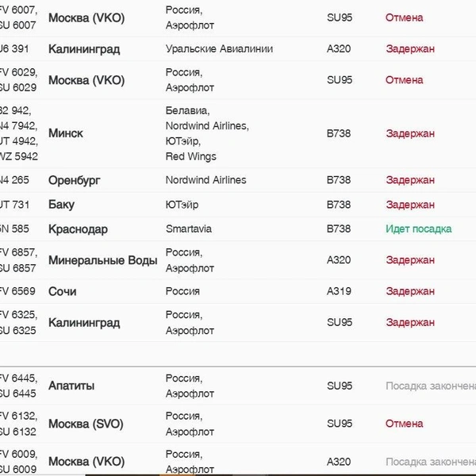Click Посадка закончена status for Апатиты
Image resolution: width=476 pixels, height=476 pixels.
(431, 386)
